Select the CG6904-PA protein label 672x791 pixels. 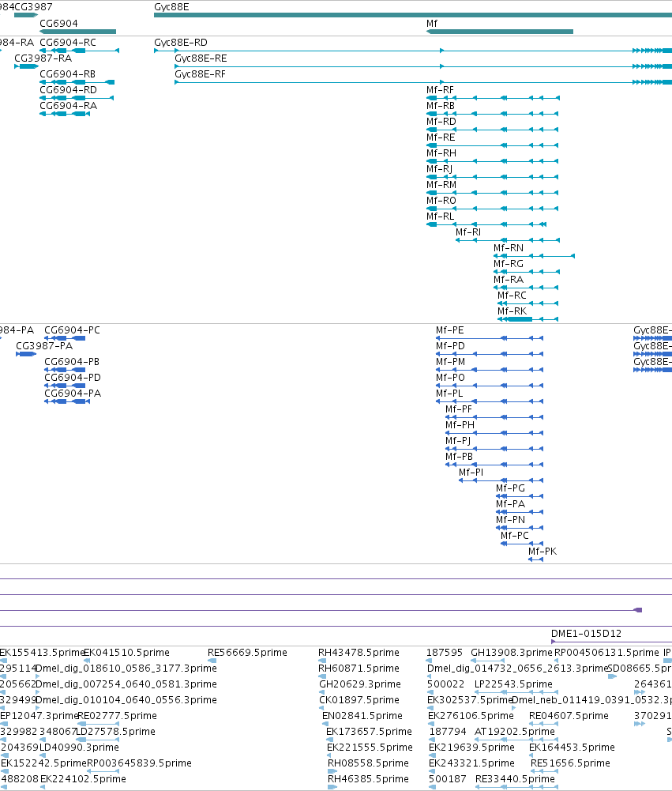(73, 393)
